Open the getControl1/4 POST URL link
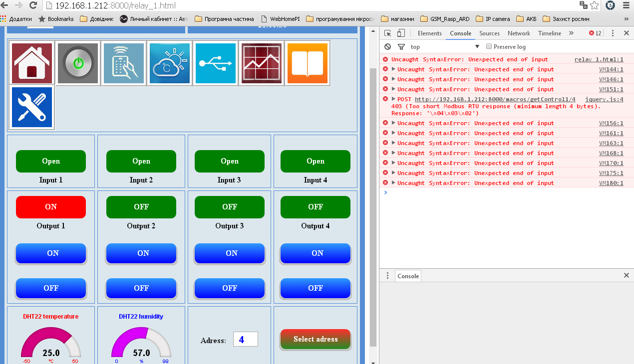 (495, 99)
